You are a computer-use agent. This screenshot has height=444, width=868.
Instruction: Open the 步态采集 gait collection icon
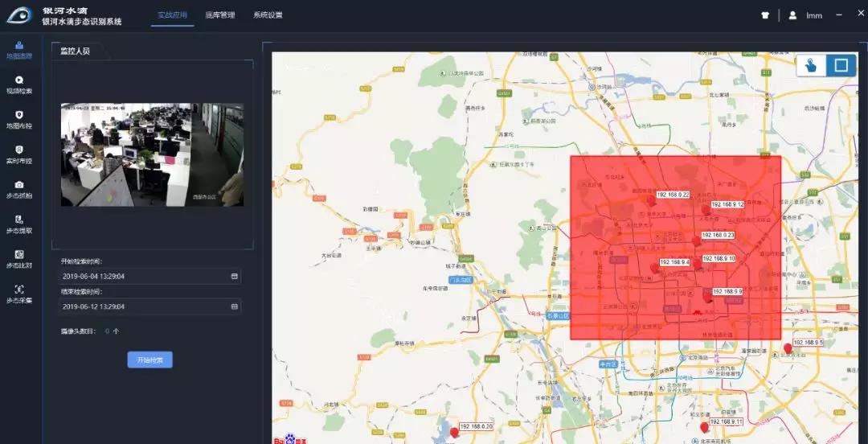pyautogui.click(x=19, y=290)
